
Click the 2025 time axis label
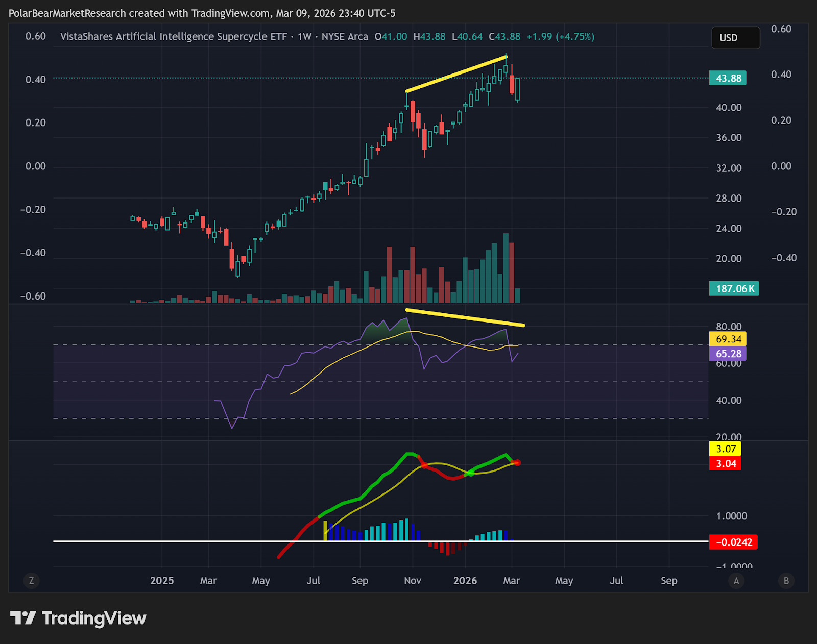click(162, 581)
